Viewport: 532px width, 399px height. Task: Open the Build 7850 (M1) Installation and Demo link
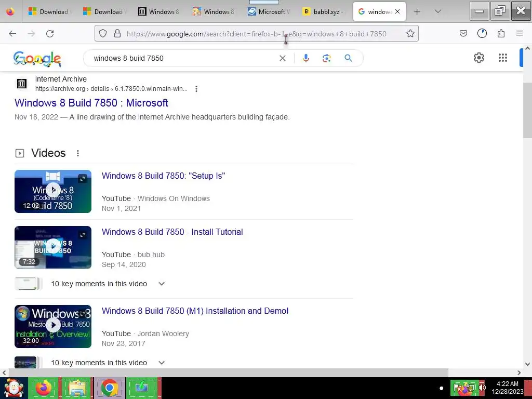195,311
